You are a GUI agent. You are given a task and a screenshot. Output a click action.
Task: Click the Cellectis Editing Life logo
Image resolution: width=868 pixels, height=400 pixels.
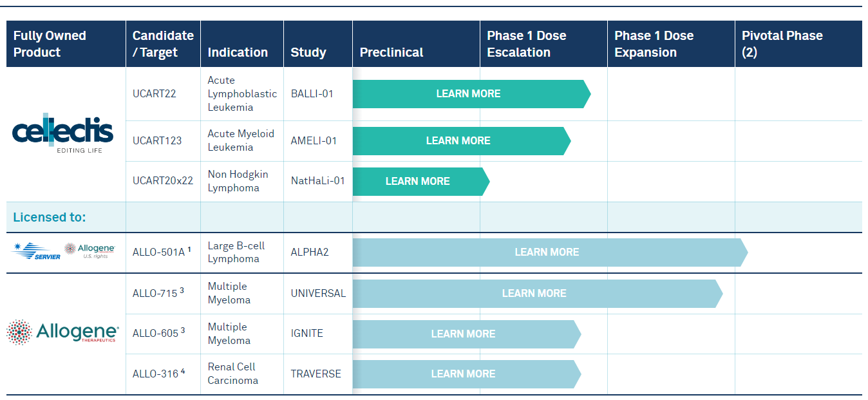pos(62,134)
